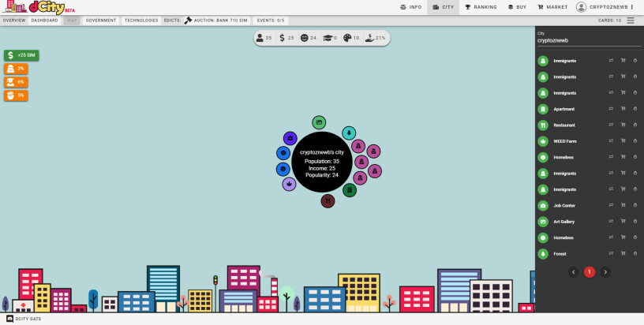
Task: Click the green Forest tree icon in the list
Action: [543, 253]
